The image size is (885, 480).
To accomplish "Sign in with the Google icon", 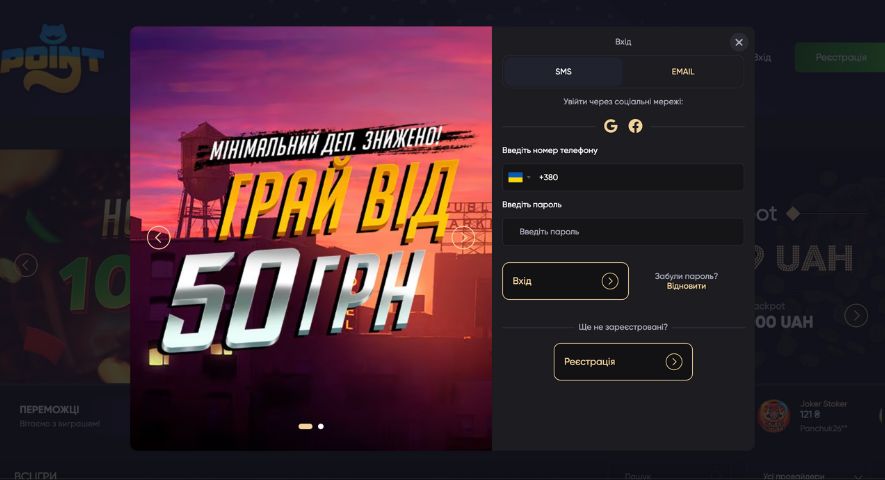I will pos(610,126).
